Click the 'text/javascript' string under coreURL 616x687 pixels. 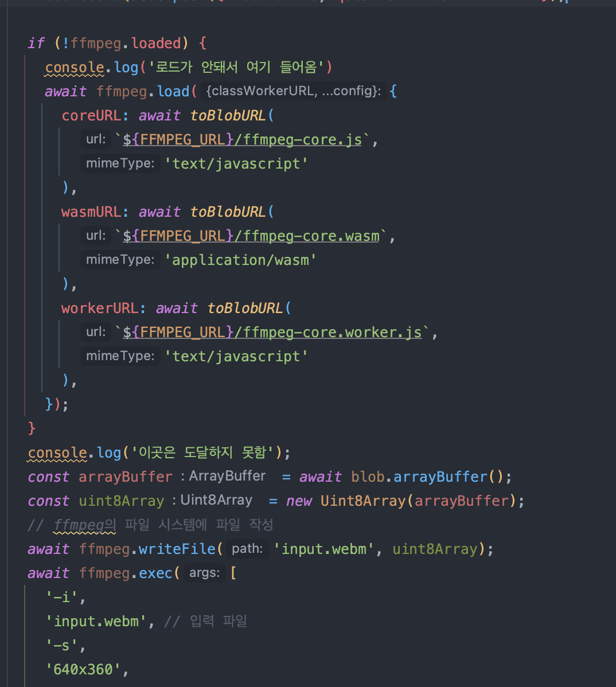click(x=236, y=164)
